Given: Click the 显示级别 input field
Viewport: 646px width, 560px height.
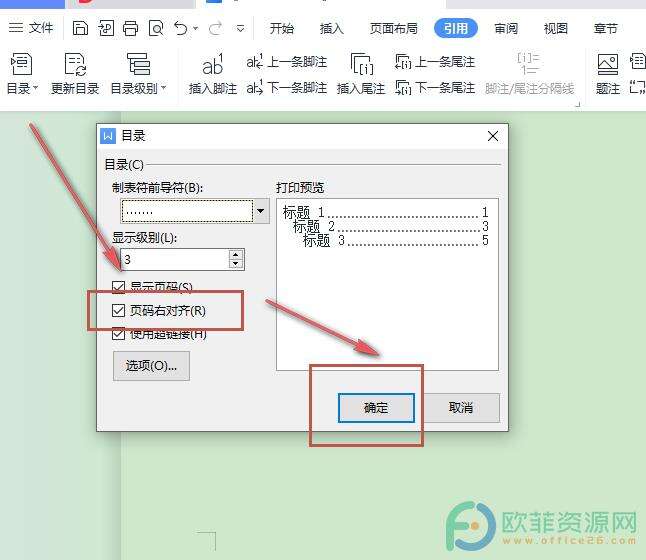Looking at the screenshot, I should click(175, 259).
